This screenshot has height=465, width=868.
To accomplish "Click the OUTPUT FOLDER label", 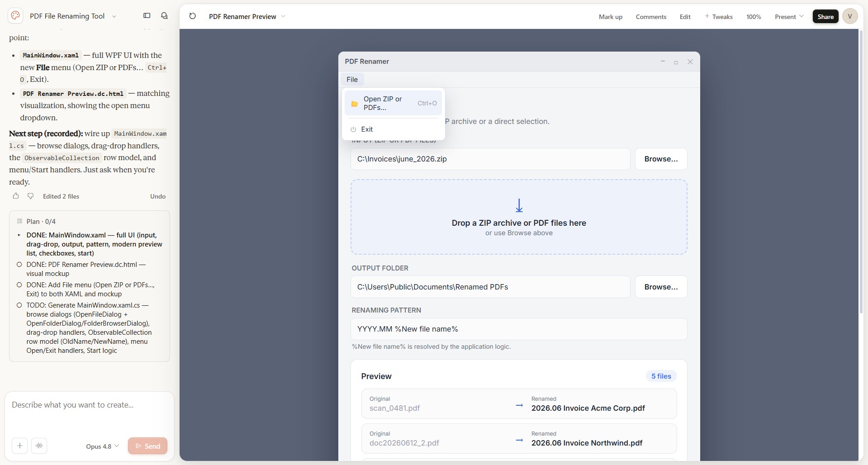I will (x=380, y=268).
